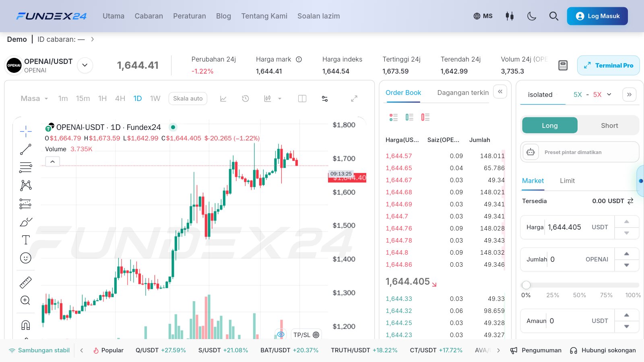
Task: Select the chart pattern tool
Action: [x=26, y=185]
